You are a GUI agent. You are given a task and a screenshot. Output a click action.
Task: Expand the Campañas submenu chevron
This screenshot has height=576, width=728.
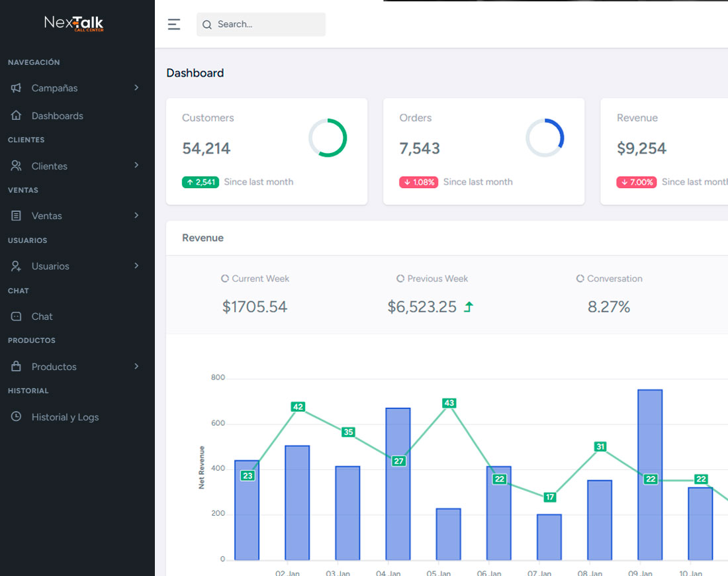pos(136,87)
